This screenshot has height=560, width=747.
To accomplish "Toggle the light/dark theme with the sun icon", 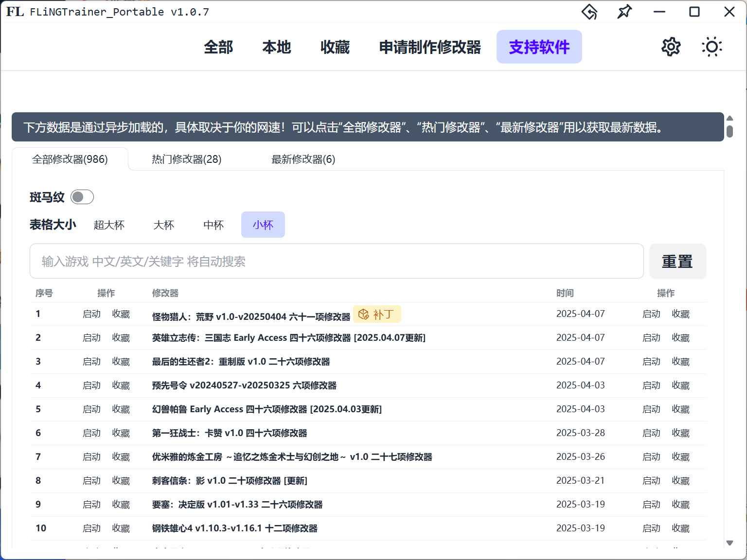I will pos(711,47).
